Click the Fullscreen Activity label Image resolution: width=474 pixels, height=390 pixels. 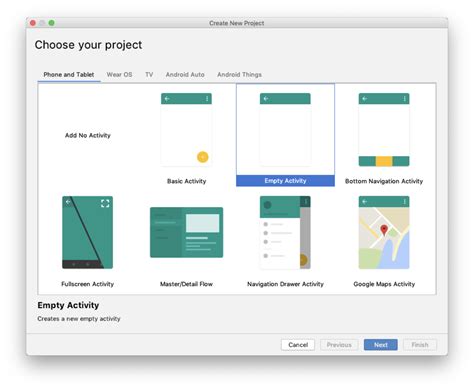click(x=87, y=284)
